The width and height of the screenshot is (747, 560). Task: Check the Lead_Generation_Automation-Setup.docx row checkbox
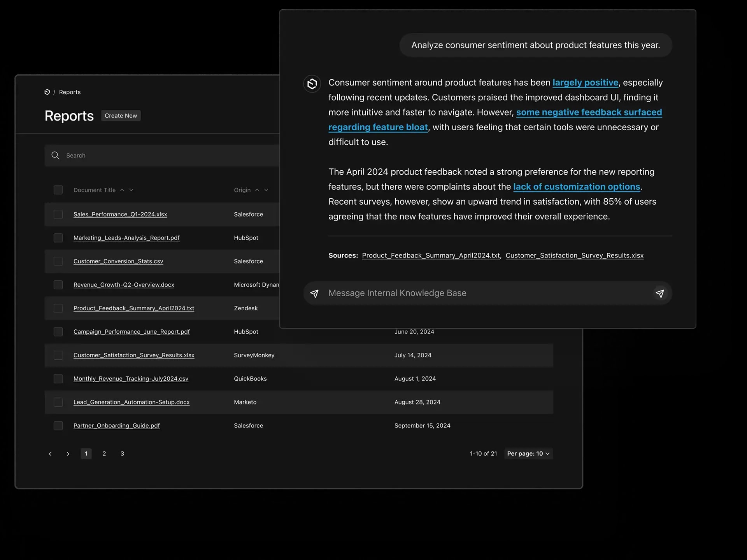(x=58, y=402)
